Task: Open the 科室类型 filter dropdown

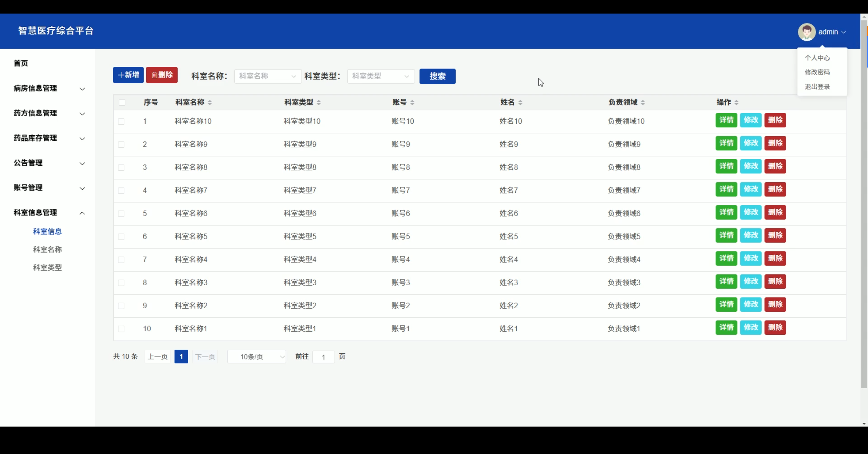Action: point(380,76)
